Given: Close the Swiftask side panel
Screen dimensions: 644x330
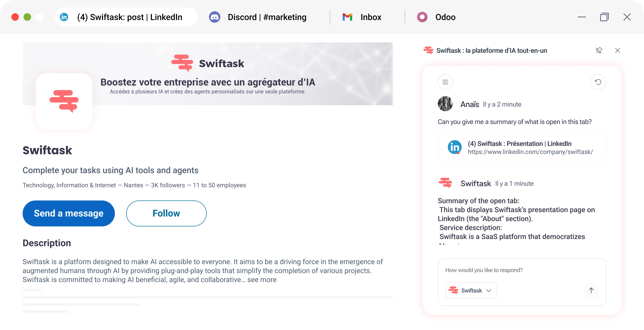Looking at the screenshot, I should 618,51.
